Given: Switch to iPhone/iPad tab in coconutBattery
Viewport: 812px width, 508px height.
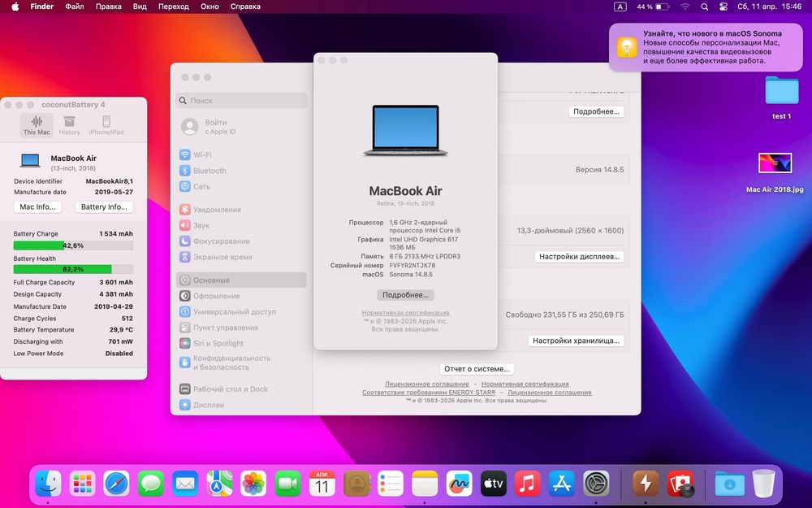Looking at the screenshot, I should coord(106,125).
